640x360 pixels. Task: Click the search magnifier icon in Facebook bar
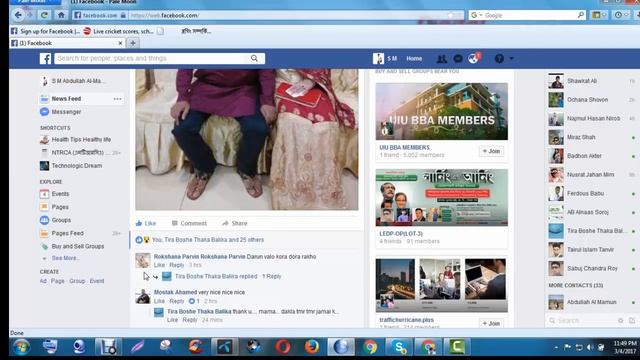point(254,58)
